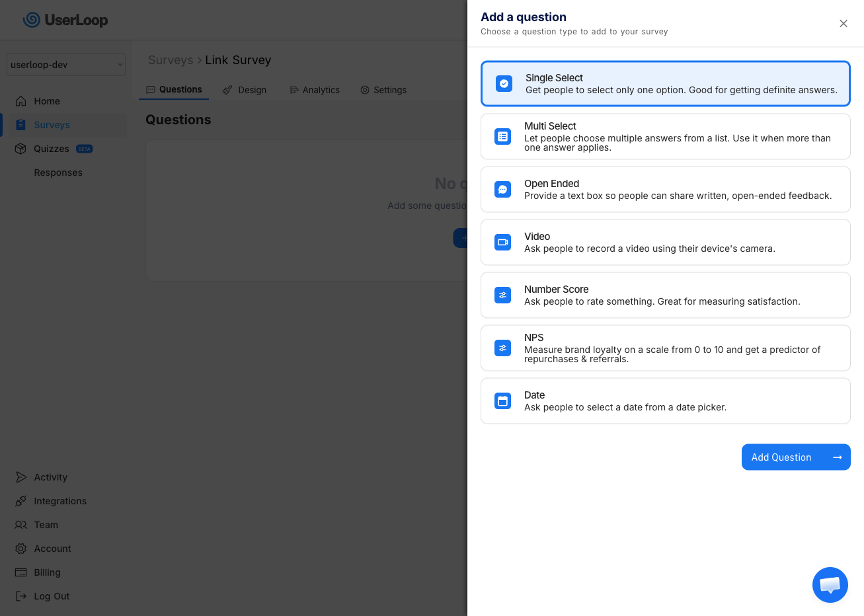
Task: Click the Number Score slider icon
Action: point(502,295)
